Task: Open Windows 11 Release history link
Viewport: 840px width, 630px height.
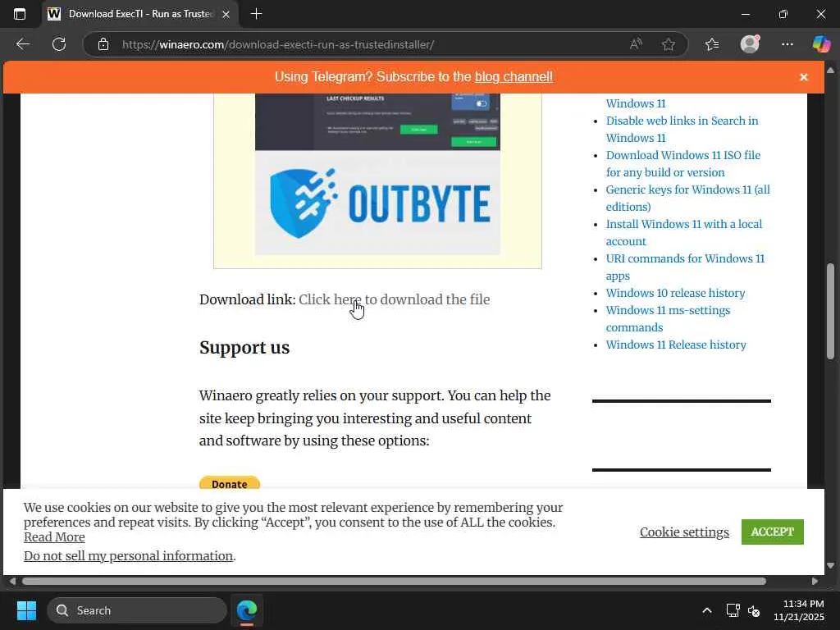Action: (676, 345)
